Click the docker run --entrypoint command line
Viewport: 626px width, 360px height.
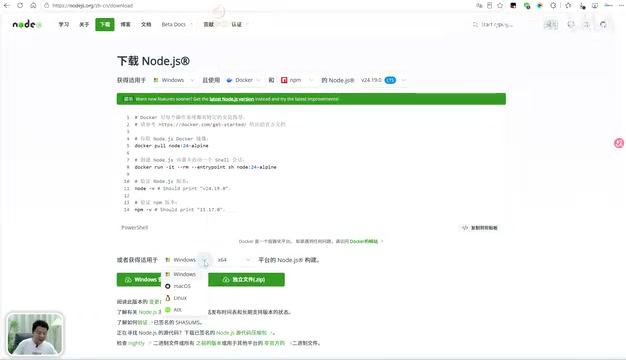(205, 167)
